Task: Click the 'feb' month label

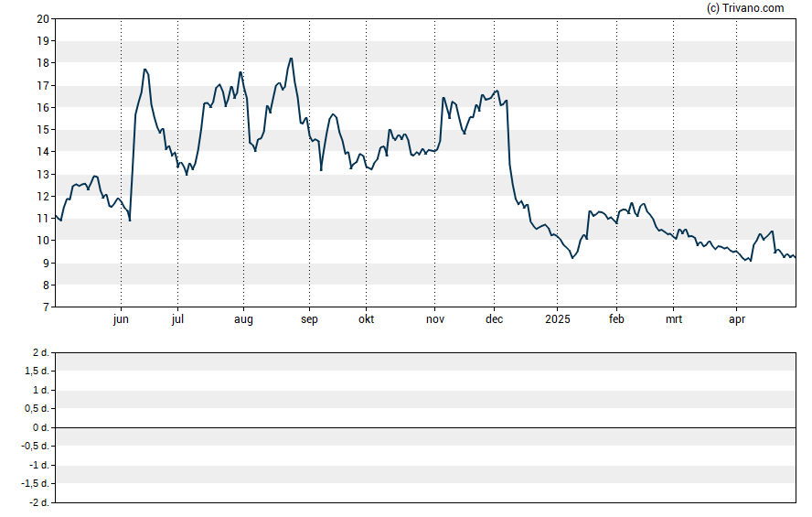Action: coord(616,319)
